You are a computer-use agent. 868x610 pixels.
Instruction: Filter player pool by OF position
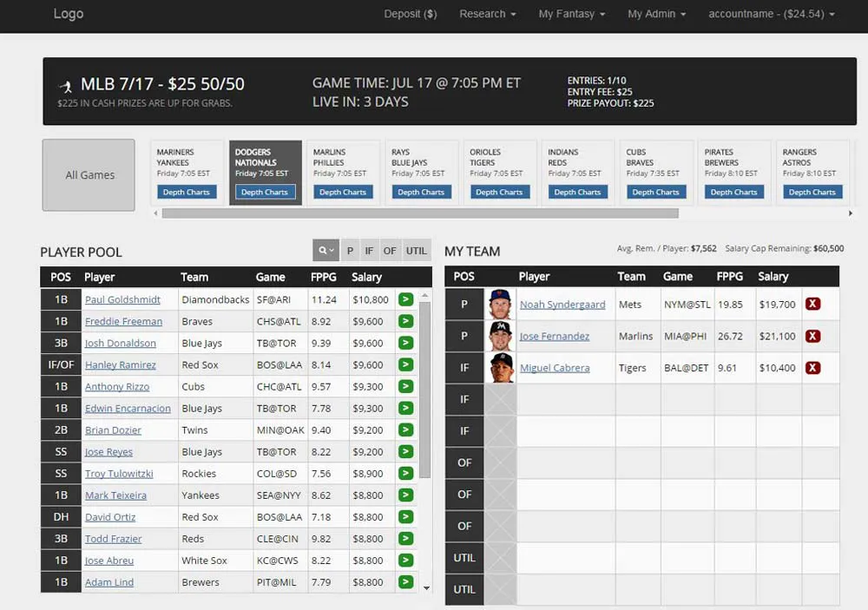pyautogui.click(x=390, y=251)
